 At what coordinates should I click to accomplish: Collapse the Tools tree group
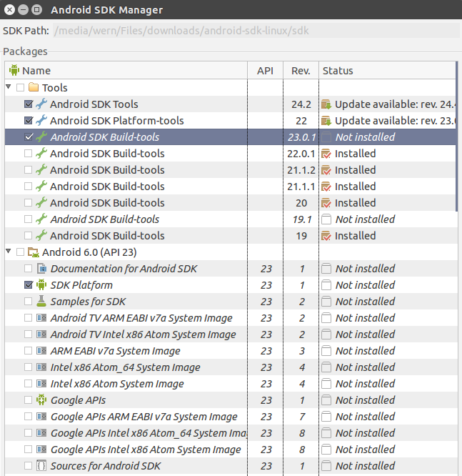pos(9,87)
